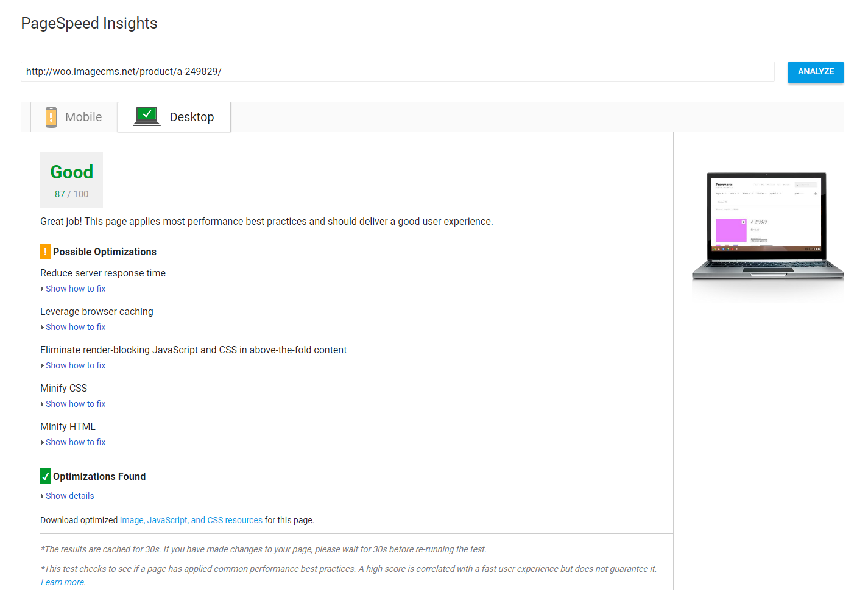
Task: Expand Show details under Optimizations Found
Action: tap(69, 496)
